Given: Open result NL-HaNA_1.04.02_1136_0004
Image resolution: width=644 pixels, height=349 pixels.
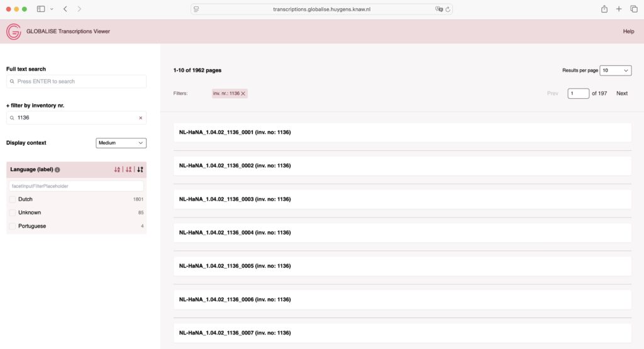Looking at the screenshot, I should pyautogui.click(x=235, y=233).
